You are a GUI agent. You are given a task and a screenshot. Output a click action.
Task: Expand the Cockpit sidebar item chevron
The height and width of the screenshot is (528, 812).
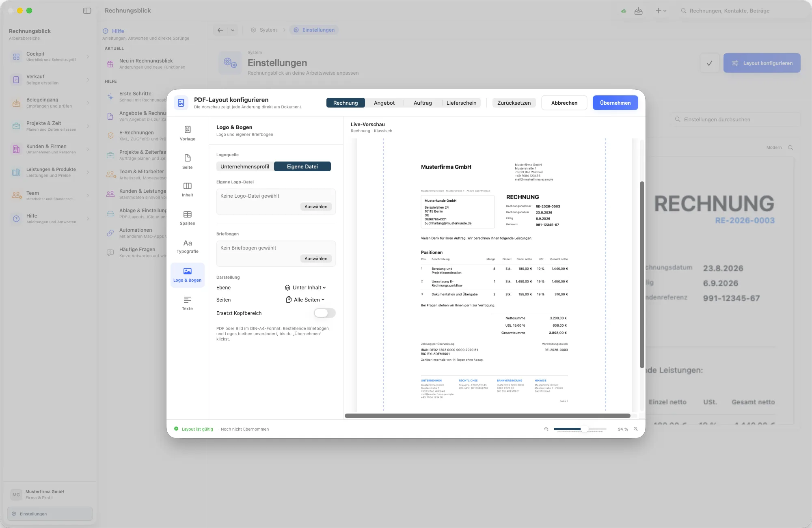pyautogui.click(x=88, y=57)
